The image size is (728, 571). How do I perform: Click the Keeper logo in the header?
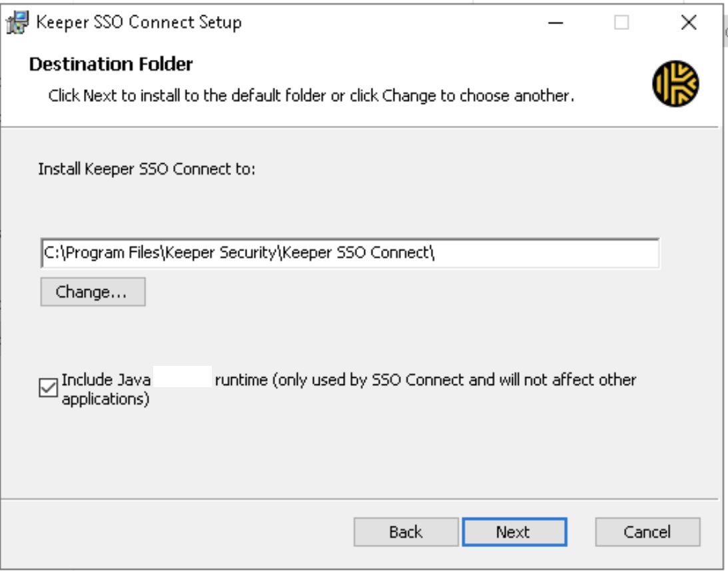[675, 84]
